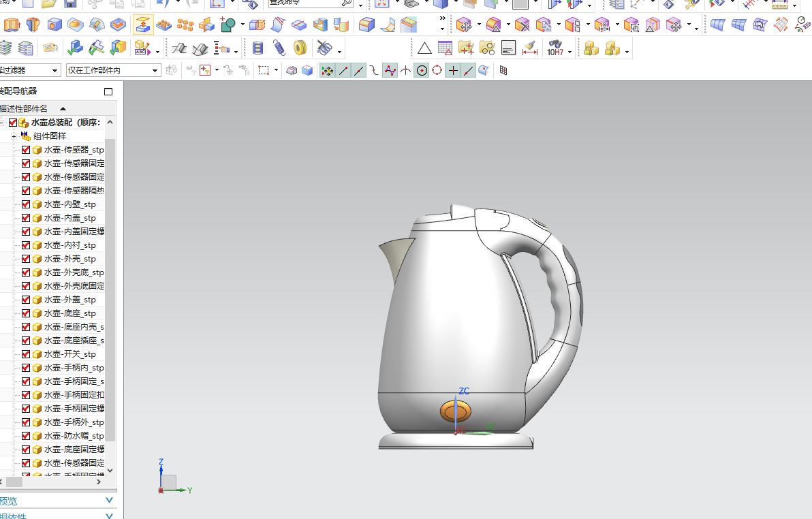Click the extension spring icon
812x519 pixels.
tap(279, 48)
